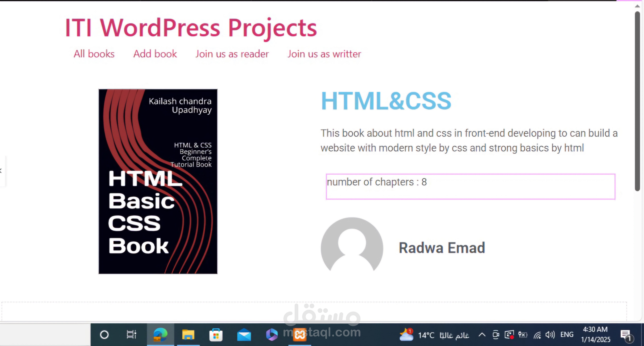Open the Mail app in taskbar
This screenshot has height=346, width=644.
244,335
